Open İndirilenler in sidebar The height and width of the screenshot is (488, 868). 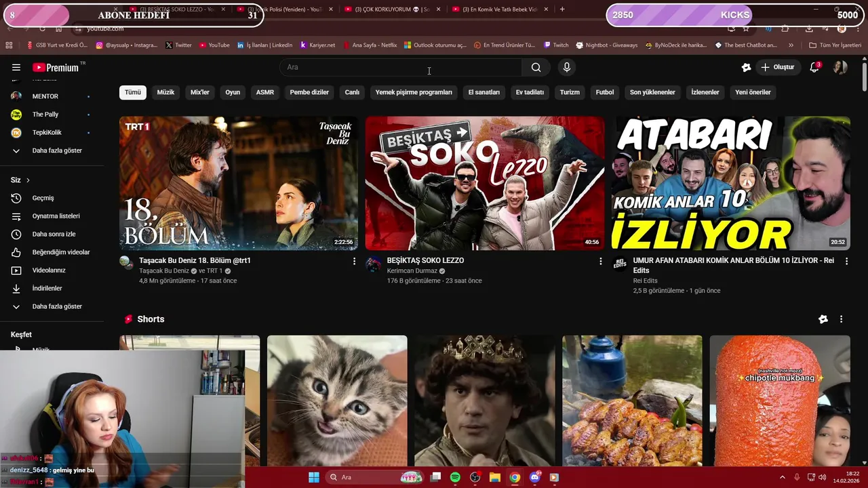pos(52,288)
